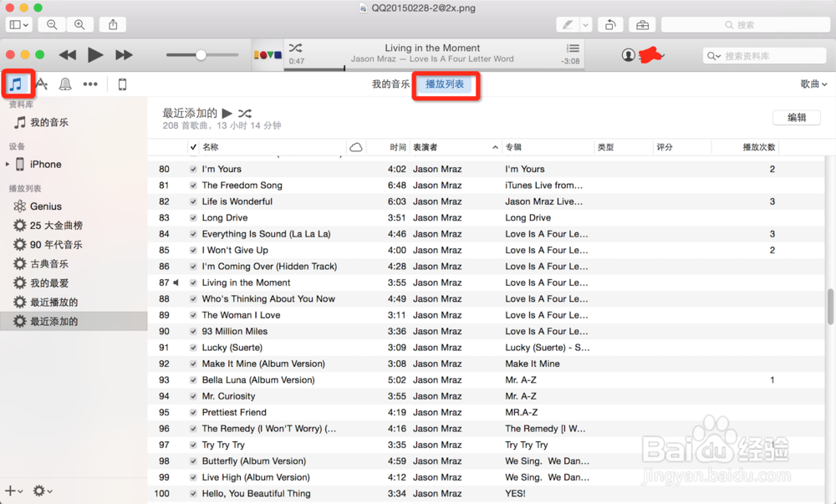Uncheck 93 Million Miles checkbox
The image size is (836, 504).
pyautogui.click(x=193, y=331)
